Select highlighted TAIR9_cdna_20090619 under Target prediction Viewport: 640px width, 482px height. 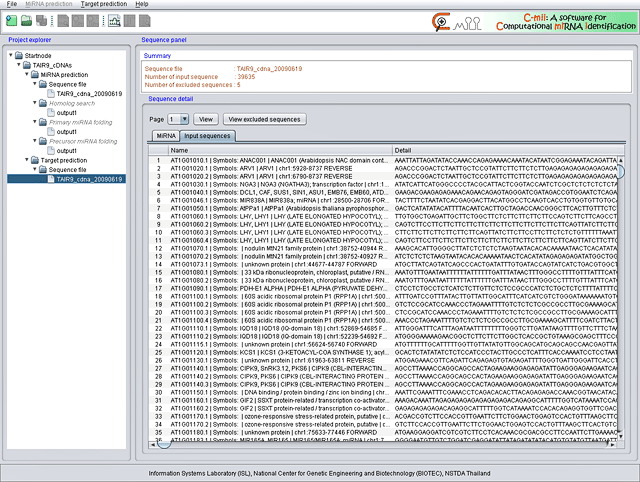coord(89,179)
